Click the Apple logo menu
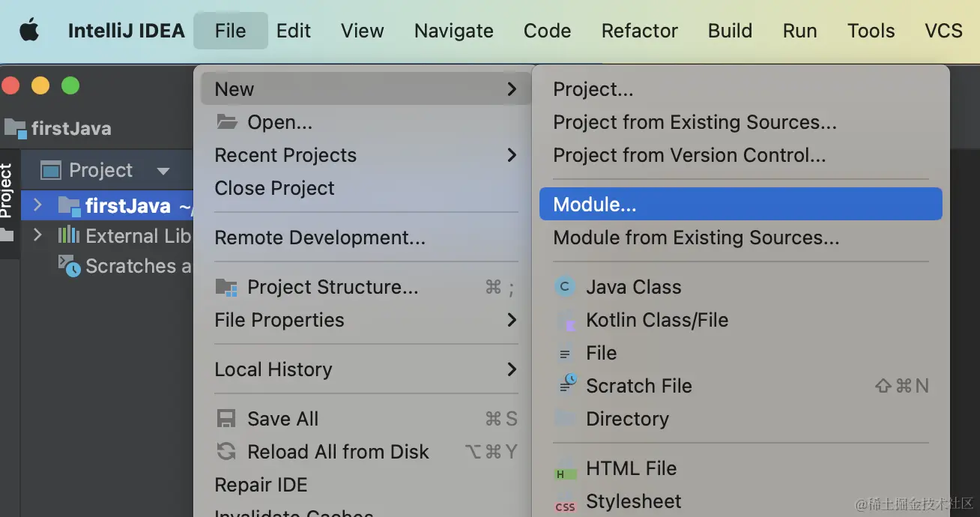980x517 pixels. [x=29, y=31]
